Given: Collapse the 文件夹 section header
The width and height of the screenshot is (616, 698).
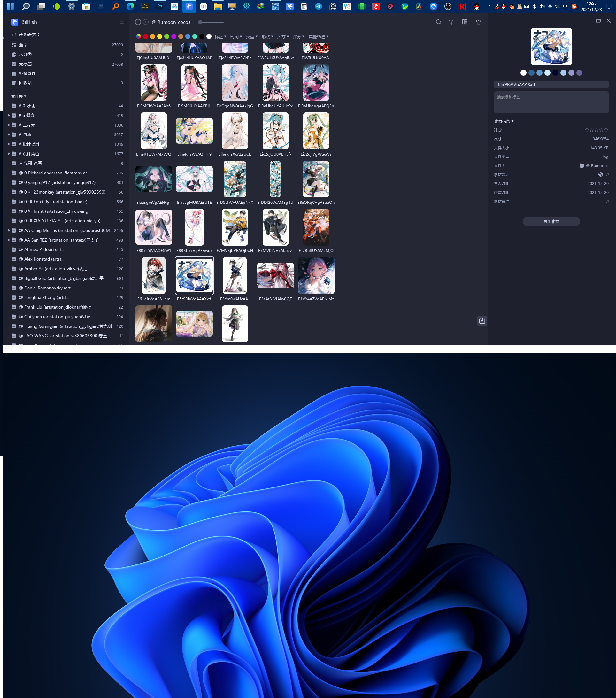Looking at the screenshot, I should tap(19, 96).
